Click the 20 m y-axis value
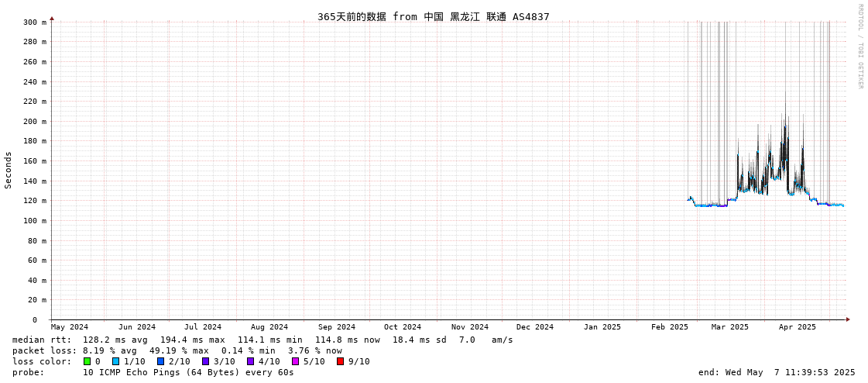 (37, 300)
